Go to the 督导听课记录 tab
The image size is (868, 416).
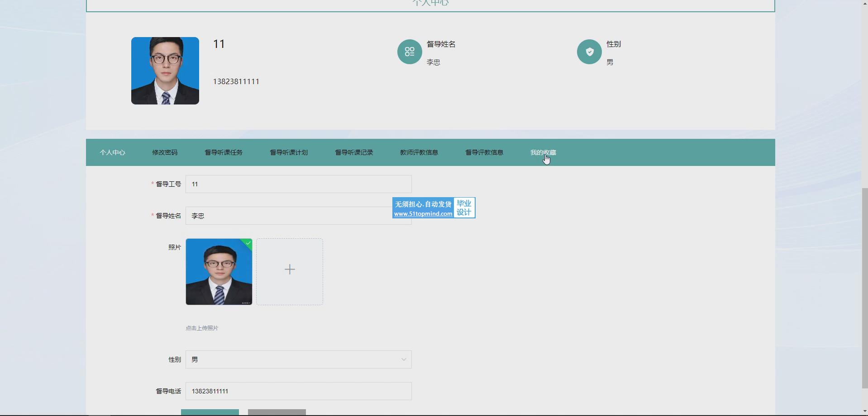pyautogui.click(x=354, y=152)
